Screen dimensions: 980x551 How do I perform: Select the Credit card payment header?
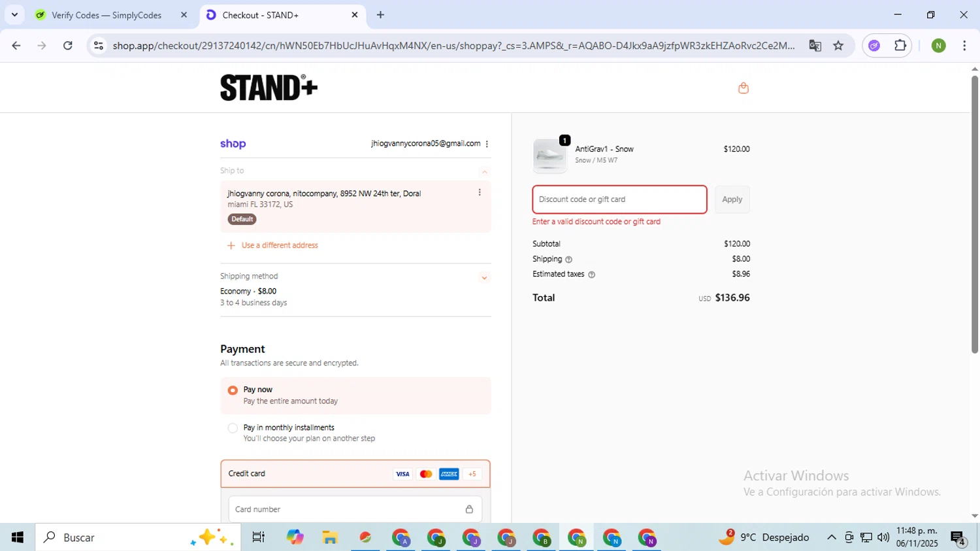click(355, 474)
